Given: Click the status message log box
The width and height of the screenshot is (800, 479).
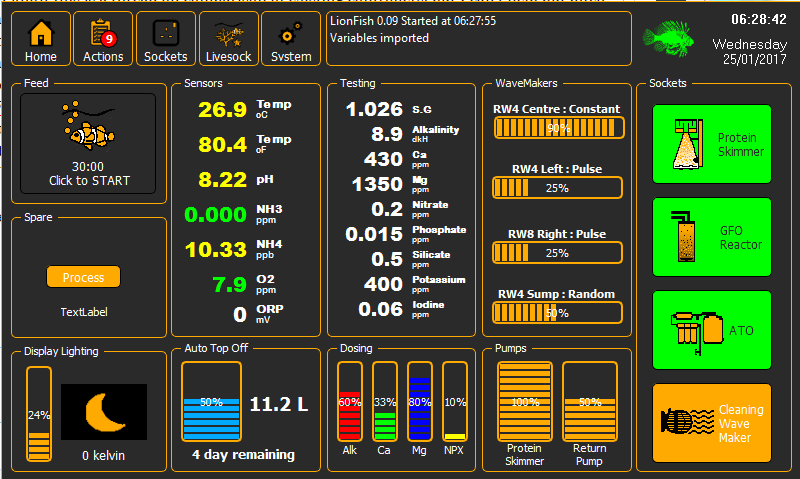Looking at the screenshot, I should point(479,39).
